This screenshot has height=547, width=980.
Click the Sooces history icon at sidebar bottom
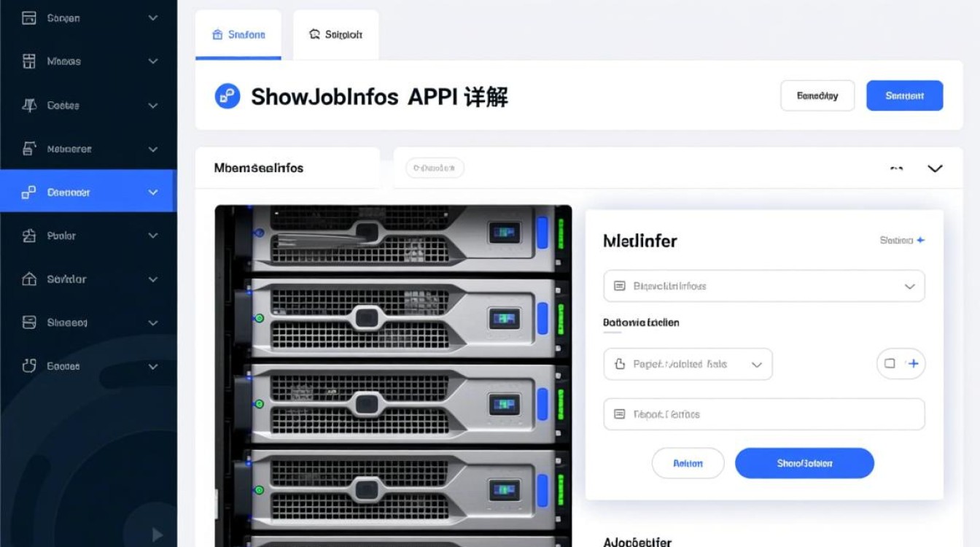[29, 366]
